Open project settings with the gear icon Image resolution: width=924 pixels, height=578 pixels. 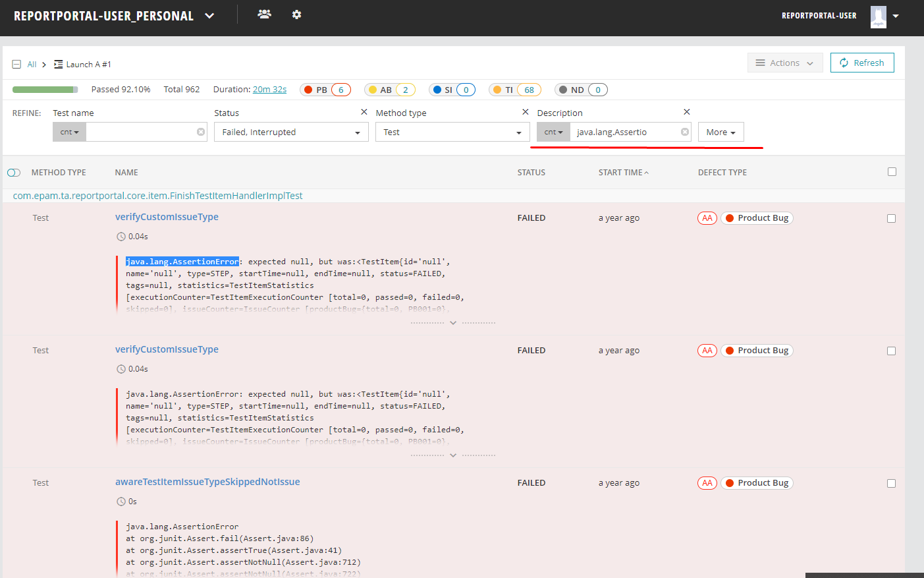click(x=296, y=14)
